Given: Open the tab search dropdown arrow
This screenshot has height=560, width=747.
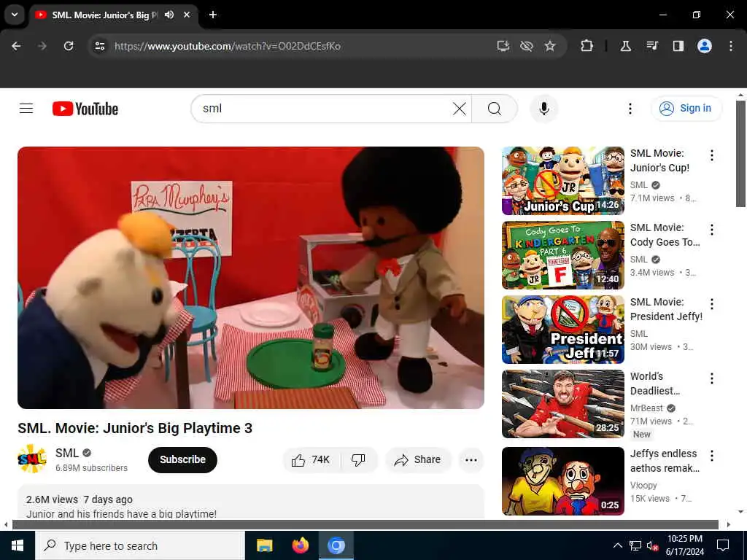Looking at the screenshot, I should [x=15, y=15].
